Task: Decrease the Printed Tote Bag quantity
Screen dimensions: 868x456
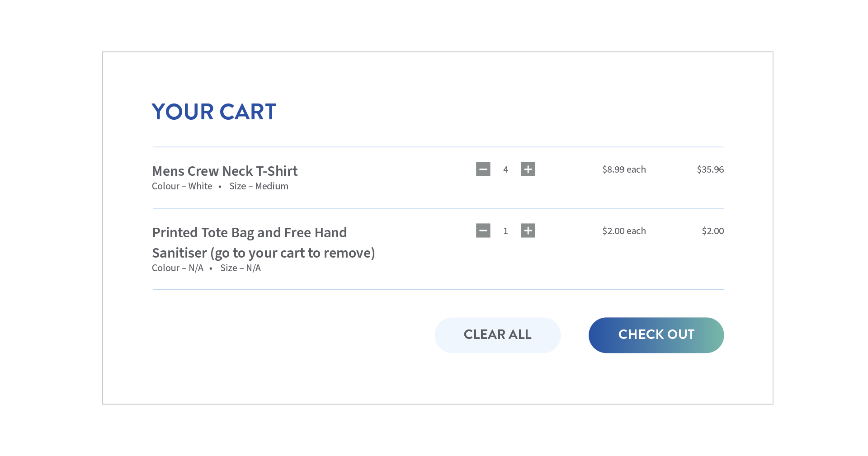Action: 483,230
